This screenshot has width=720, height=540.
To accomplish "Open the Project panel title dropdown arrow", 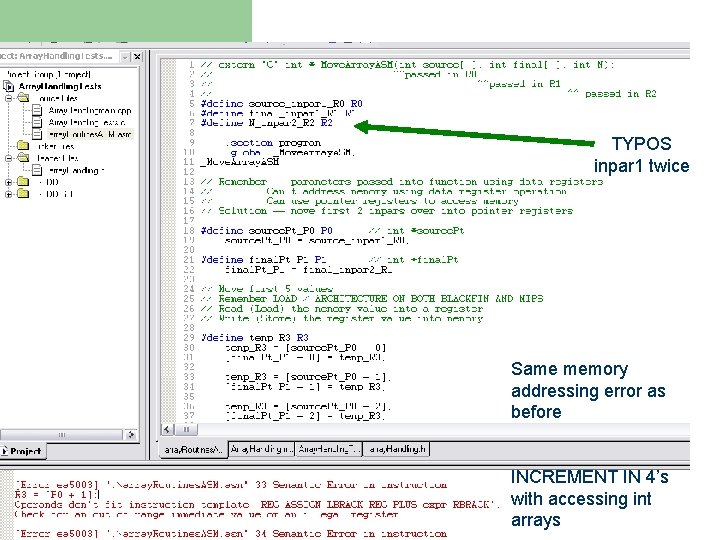I will (124, 56).
